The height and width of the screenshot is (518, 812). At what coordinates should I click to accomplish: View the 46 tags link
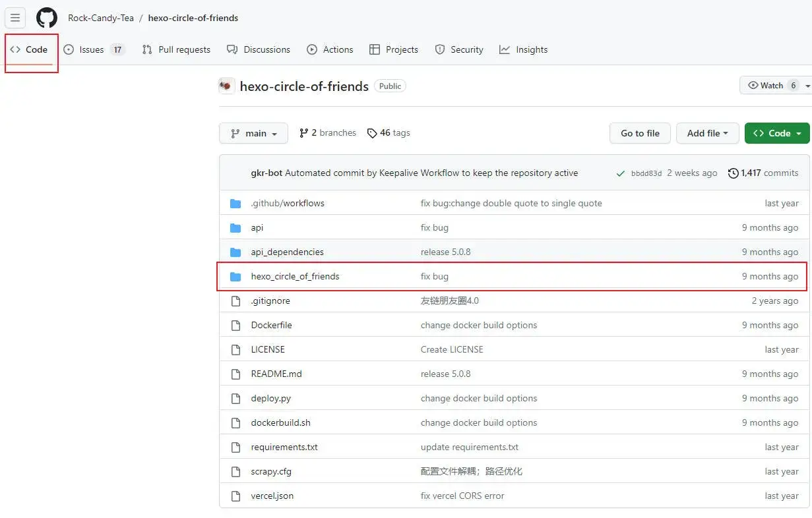click(x=389, y=133)
